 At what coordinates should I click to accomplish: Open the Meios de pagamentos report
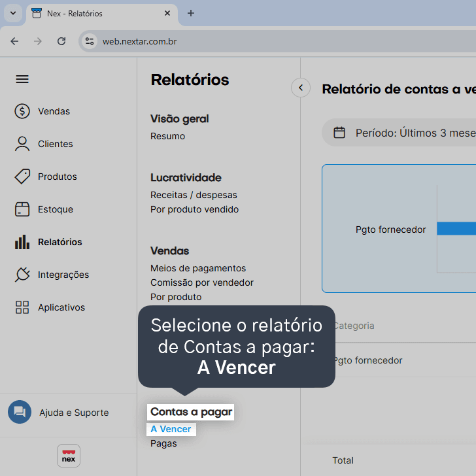[198, 268]
